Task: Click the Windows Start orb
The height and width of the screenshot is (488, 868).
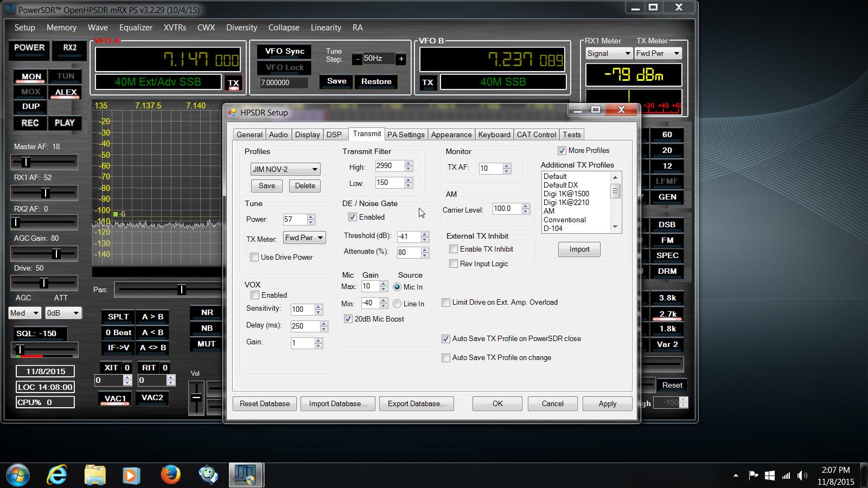Action: [17, 475]
